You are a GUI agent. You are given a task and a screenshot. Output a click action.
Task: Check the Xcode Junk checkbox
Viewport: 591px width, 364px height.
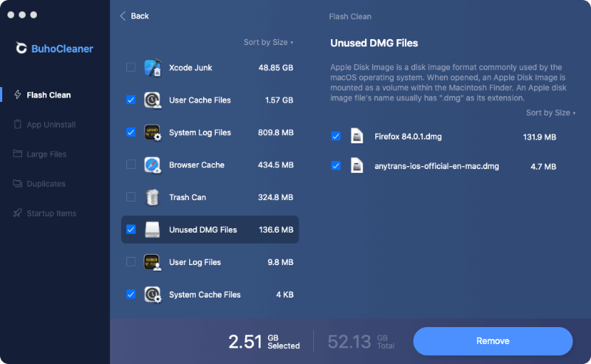[x=131, y=67]
